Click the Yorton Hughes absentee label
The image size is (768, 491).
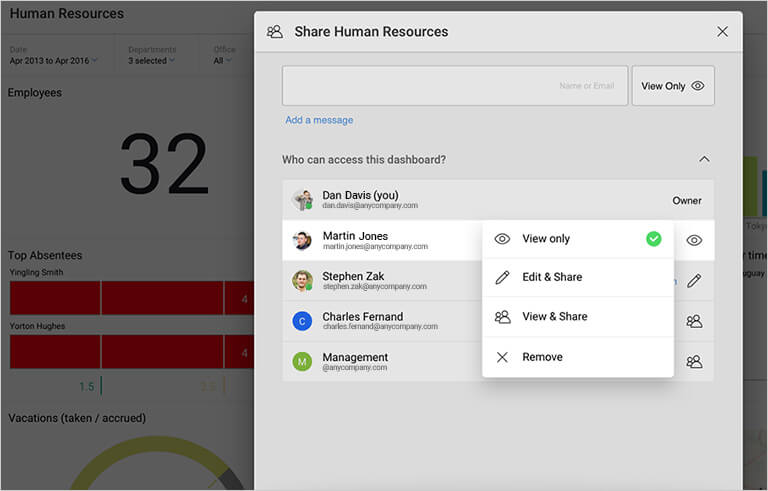[x=37, y=326]
